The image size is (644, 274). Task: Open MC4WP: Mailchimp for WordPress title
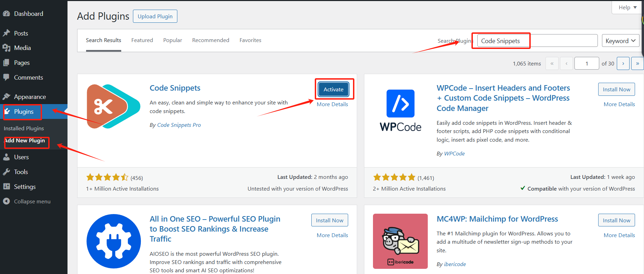coord(497,219)
